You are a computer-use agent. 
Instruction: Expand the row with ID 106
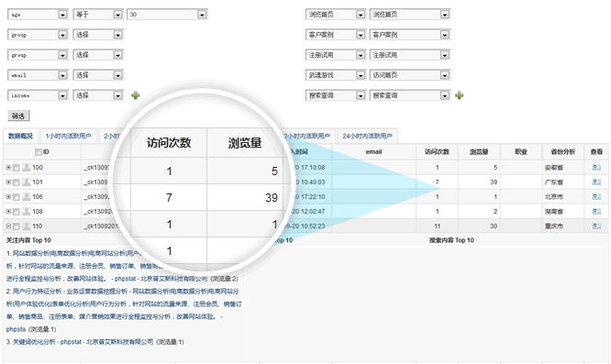pyautogui.click(x=8, y=196)
